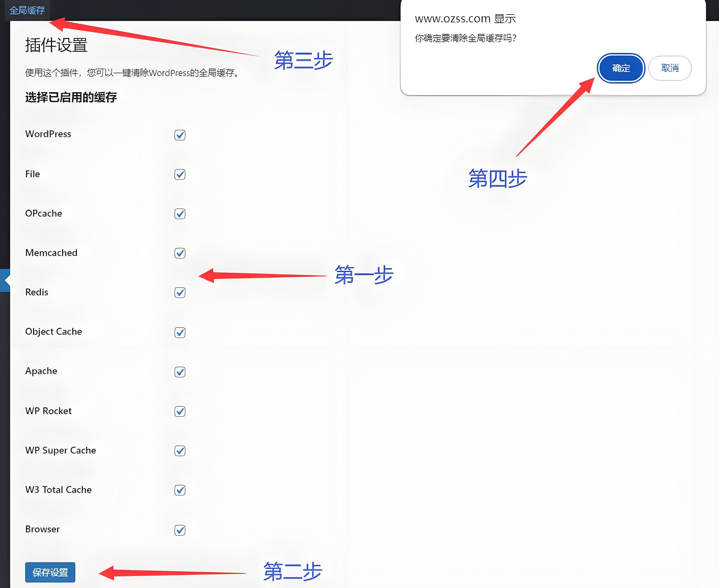Cancel the dialog with 取消
Image resolution: width=719 pixels, height=588 pixels.
pos(670,68)
